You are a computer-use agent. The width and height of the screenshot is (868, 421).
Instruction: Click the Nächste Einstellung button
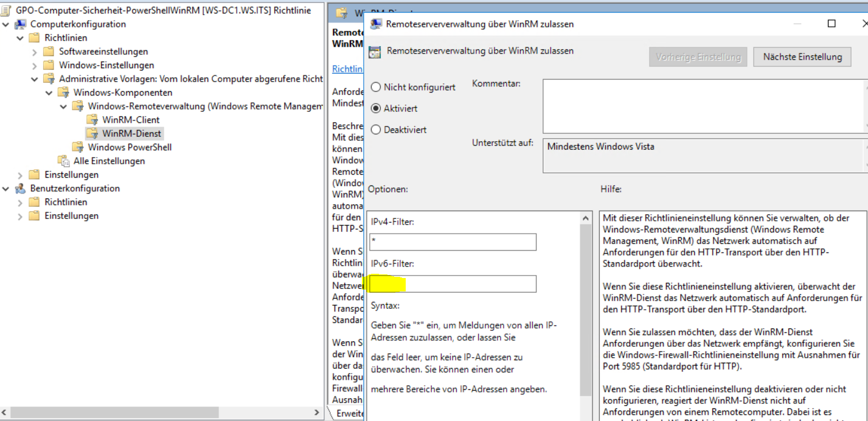point(802,57)
